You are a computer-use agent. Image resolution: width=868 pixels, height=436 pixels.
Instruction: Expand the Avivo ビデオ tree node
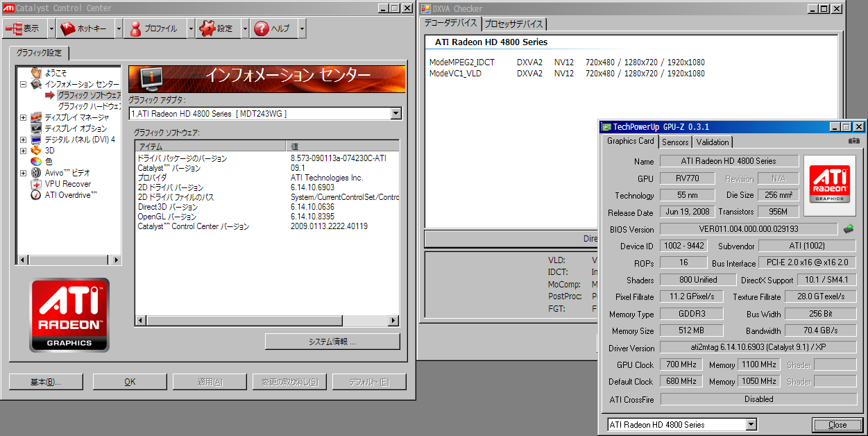[x=23, y=173]
